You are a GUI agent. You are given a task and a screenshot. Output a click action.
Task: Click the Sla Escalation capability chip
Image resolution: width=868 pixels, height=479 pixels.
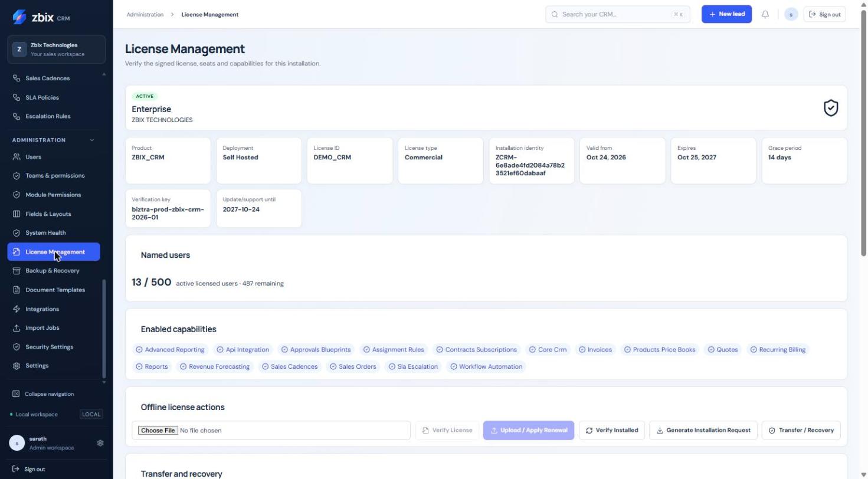[413, 367]
